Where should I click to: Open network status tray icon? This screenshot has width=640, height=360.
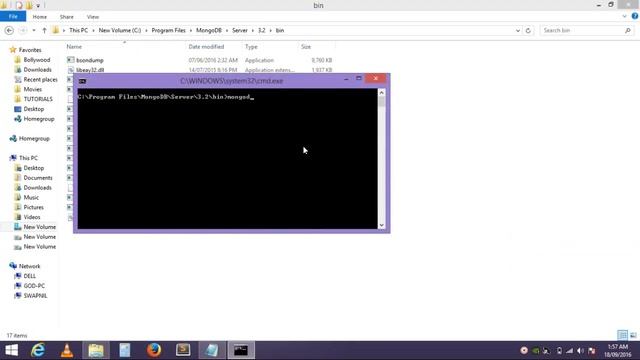click(569, 351)
